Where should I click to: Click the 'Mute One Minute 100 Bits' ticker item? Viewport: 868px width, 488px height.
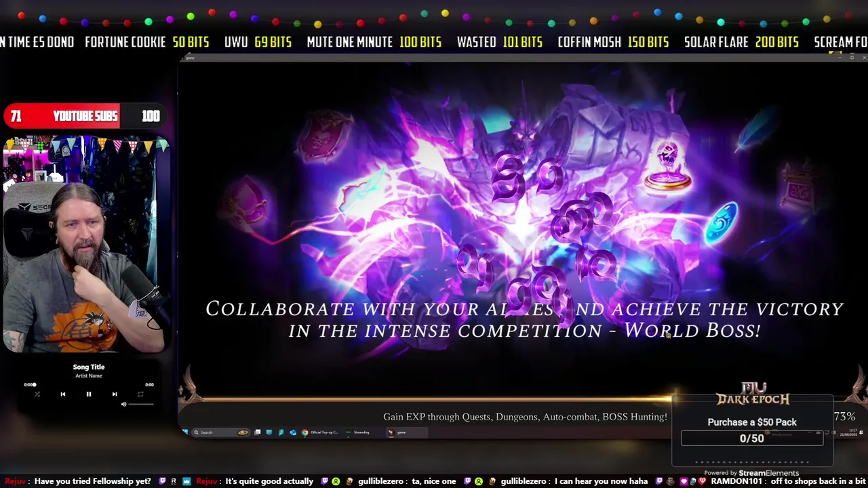(x=374, y=42)
